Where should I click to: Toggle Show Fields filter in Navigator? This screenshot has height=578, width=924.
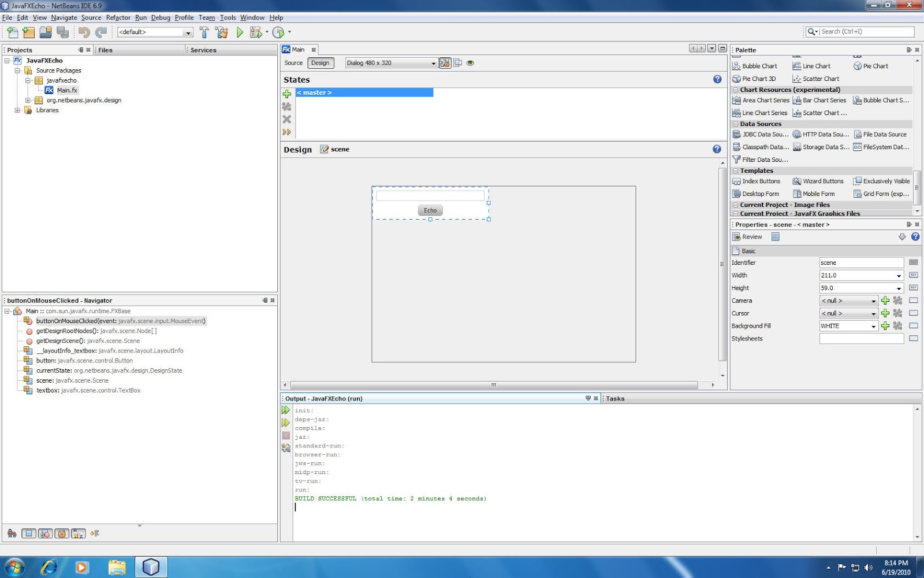pos(29,533)
